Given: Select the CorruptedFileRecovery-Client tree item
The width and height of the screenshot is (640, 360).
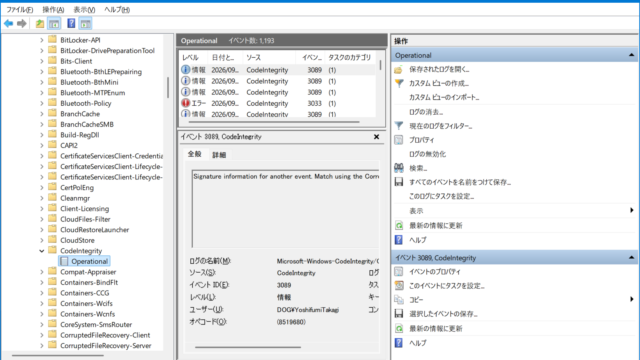Looking at the screenshot, I should [105, 335].
